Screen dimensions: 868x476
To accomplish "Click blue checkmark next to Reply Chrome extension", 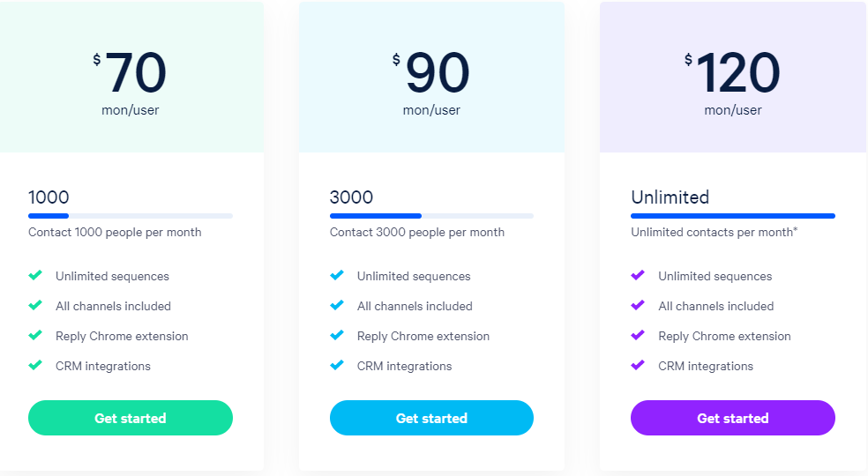I will click(x=337, y=335).
